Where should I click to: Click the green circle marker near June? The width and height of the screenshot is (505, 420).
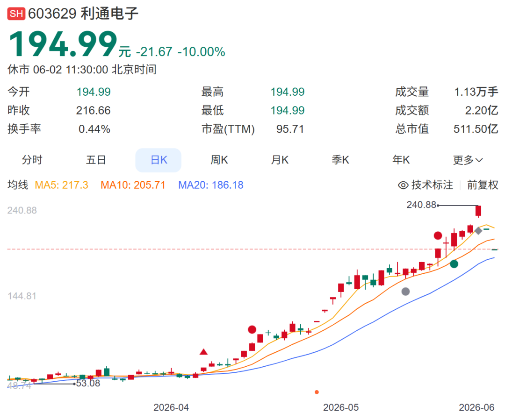(x=454, y=264)
